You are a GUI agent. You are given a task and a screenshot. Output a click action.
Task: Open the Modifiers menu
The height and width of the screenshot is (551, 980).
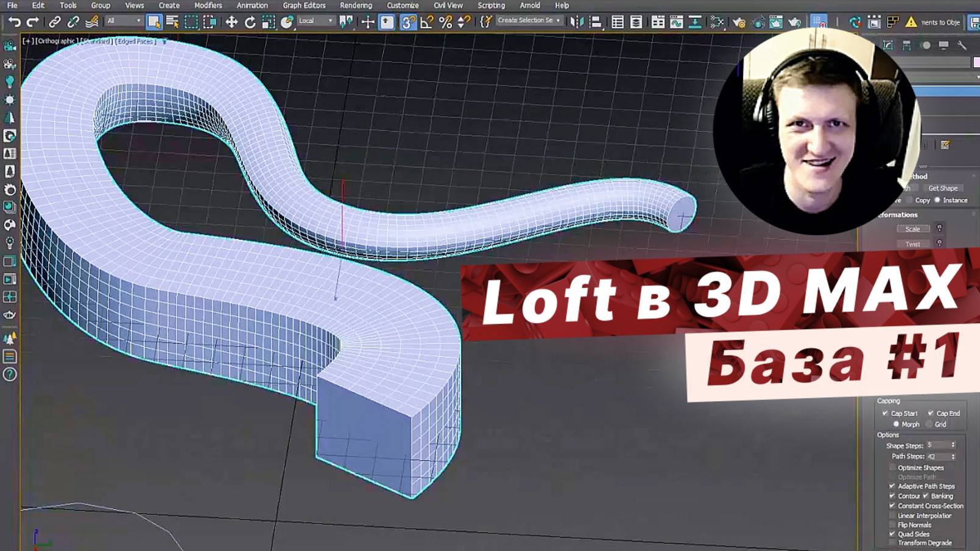pyautogui.click(x=208, y=5)
